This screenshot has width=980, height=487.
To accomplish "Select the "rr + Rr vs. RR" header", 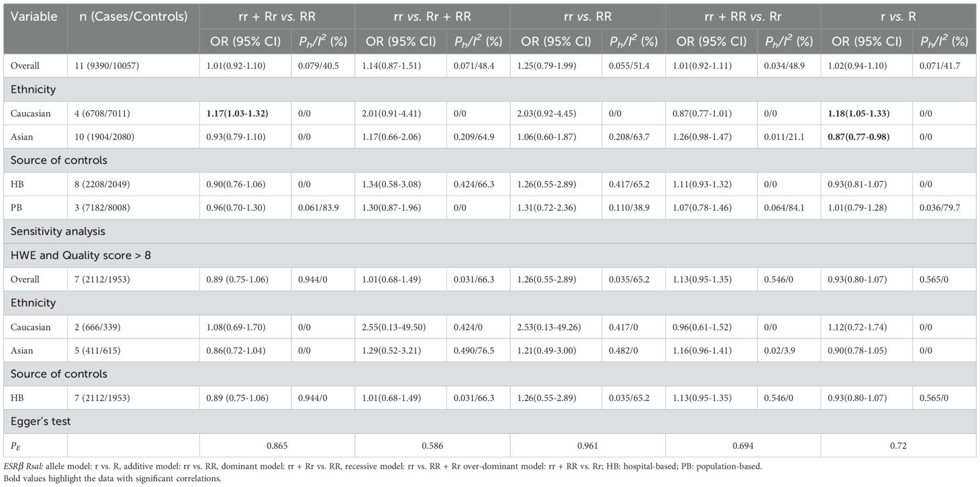I will [x=276, y=16].
